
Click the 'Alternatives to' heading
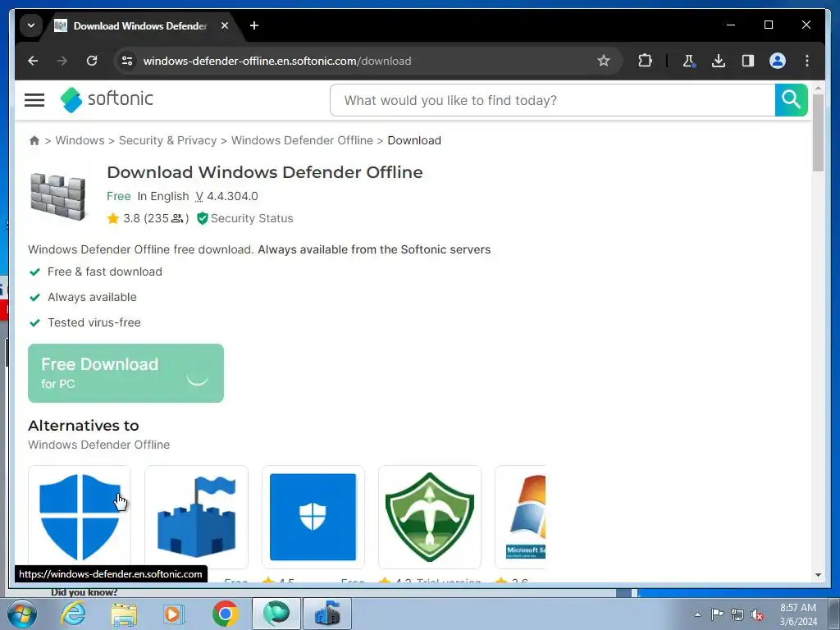[x=84, y=426]
